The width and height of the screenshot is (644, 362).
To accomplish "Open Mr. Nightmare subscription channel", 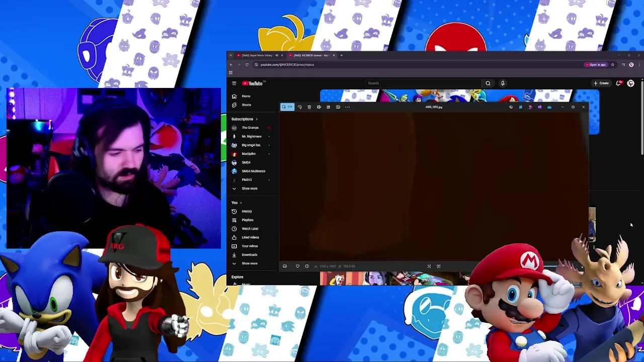I will click(252, 136).
